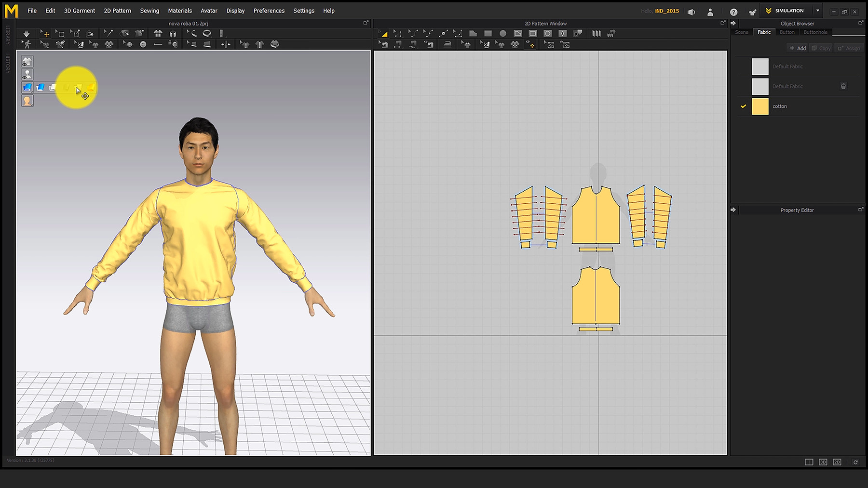868x488 pixels.
Task: Collapse the Object Browser panel arrow
Action: pyautogui.click(x=732, y=23)
